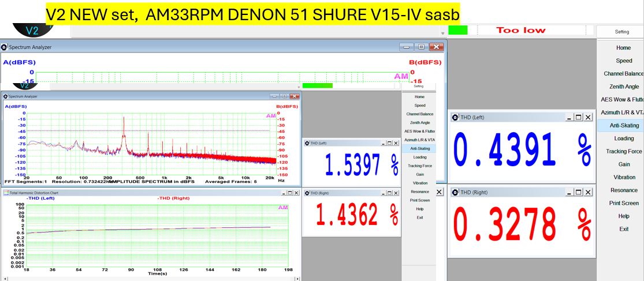The height and width of the screenshot is (281, 644).
Task: Open Loading in the small inset menu
Action: coord(419,157)
